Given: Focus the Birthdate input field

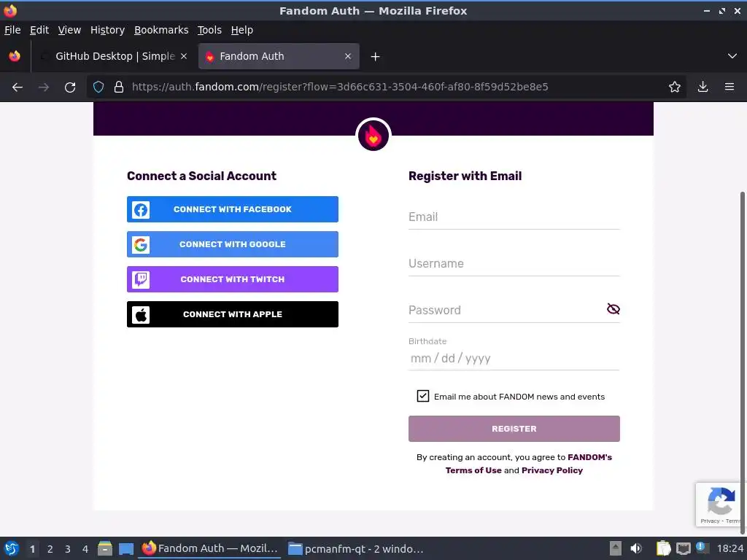Looking at the screenshot, I should tap(514, 358).
